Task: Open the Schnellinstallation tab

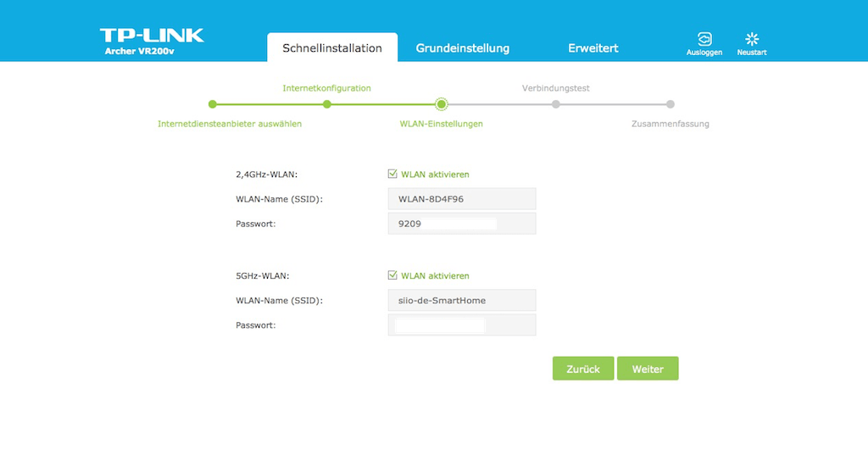Action: pyautogui.click(x=332, y=48)
